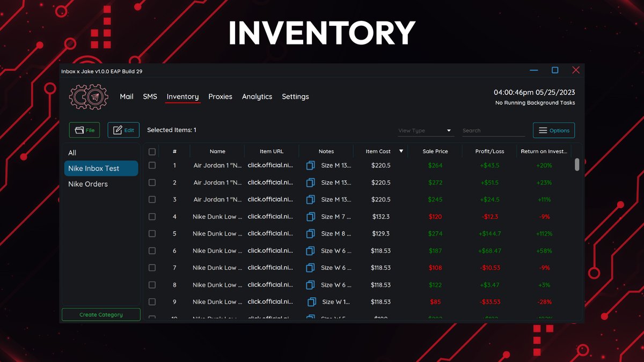This screenshot has height=362, width=644.
Task: Click item cost $129.3 in row 5
Action: pyautogui.click(x=380, y=234)
